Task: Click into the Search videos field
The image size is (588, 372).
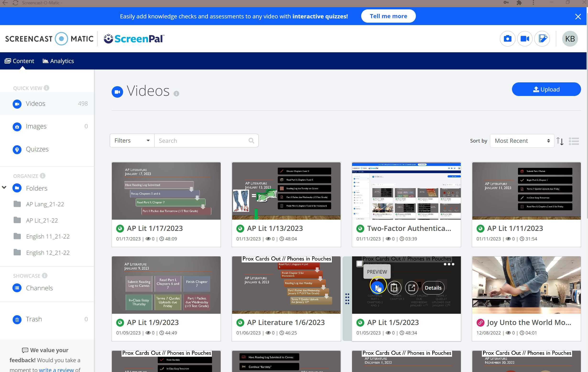Action: pyautogui.click(x=203, y=141)
